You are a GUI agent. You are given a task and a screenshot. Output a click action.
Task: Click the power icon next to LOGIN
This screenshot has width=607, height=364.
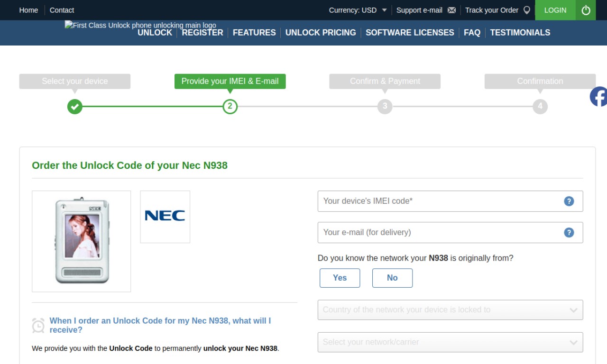tap(586, 10)
